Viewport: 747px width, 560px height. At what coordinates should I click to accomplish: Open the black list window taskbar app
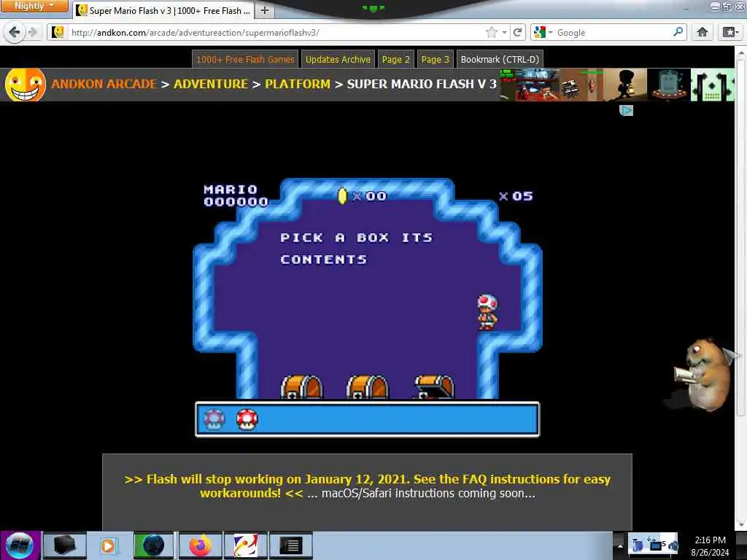pos(290,545)
